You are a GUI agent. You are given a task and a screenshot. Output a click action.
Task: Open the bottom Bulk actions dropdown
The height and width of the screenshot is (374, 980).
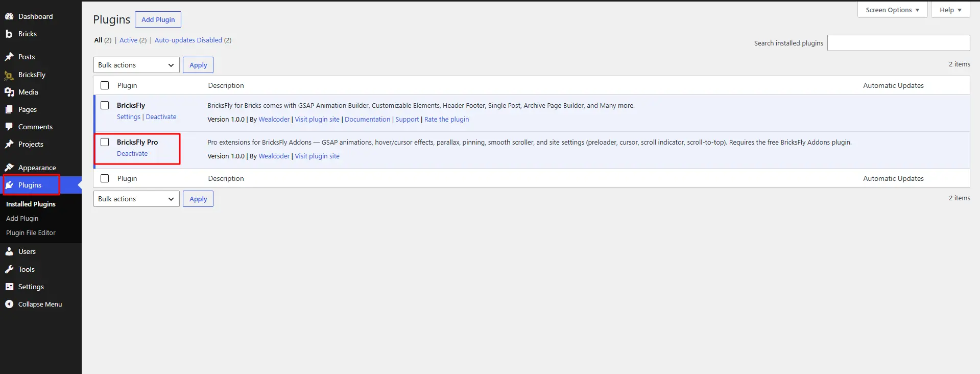click(x=136, y=199)
